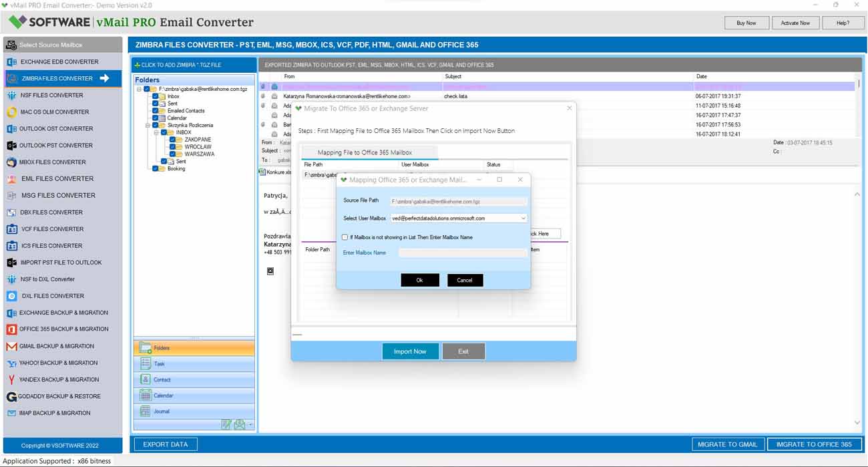Click the Office 365 Backup & Migration icon
This screenshot has width=868, height=467.
click(11, 329)
